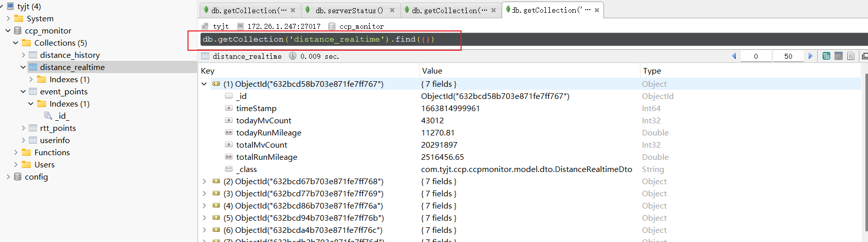Expand the Functions folder
This screenshot has width=868, height=242.
click(16, 153)
